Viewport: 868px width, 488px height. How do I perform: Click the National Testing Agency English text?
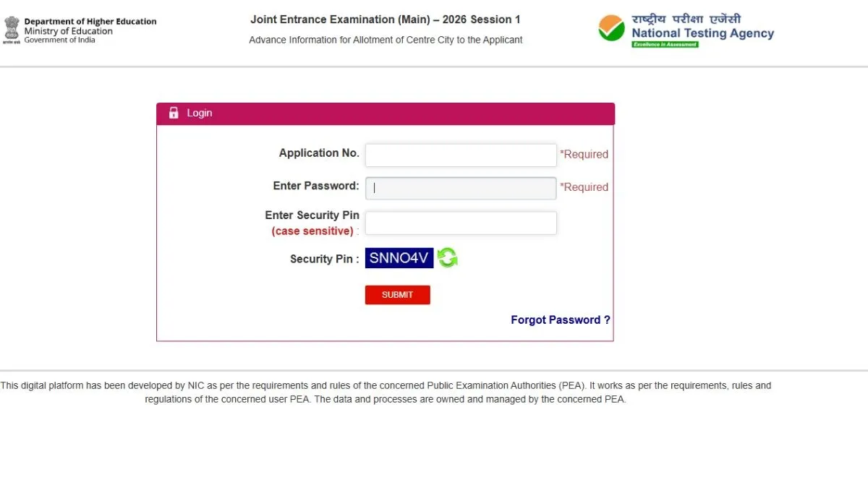pyautogui.click(x=702, y=33)
